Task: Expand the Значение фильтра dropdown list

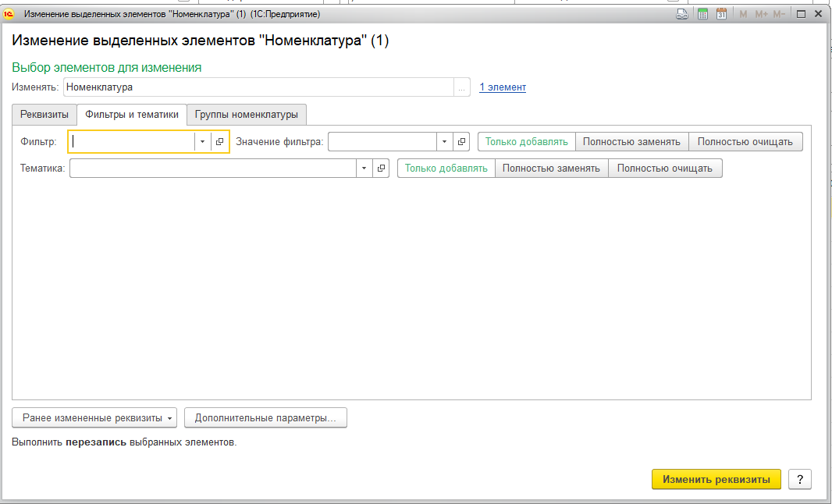Action: 444,141
